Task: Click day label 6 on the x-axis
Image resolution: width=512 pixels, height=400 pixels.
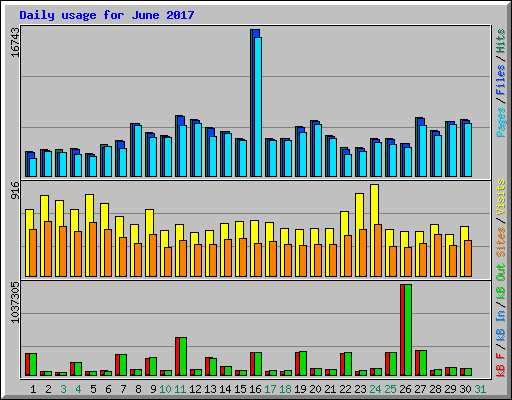Action: pos(108,389)
